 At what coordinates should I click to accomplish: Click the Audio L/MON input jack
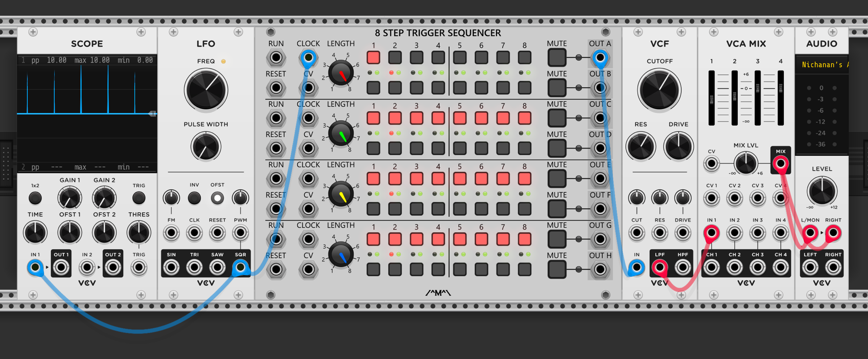pyautogui.click(x=810, y=233)
